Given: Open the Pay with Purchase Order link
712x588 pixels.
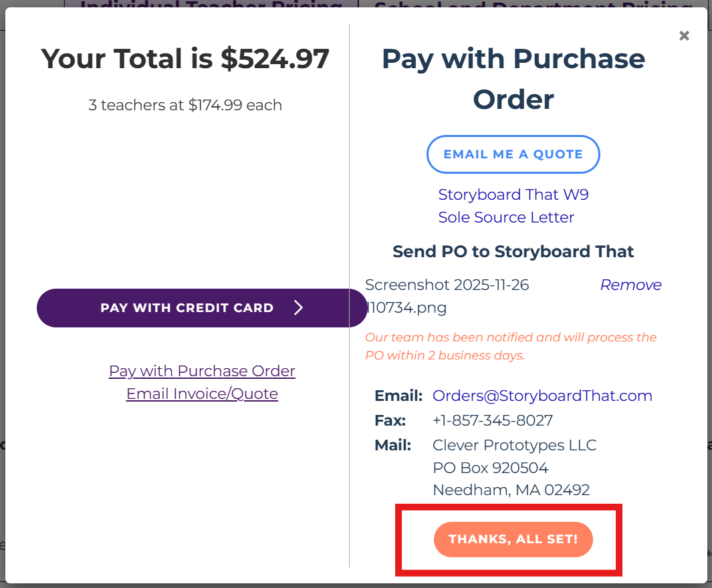Looking at the screenshot, I should click(202, 371).
